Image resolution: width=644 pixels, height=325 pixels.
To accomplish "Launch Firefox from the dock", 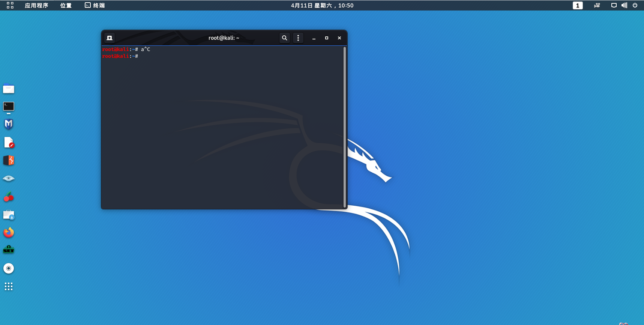I will tap(9, 233).
